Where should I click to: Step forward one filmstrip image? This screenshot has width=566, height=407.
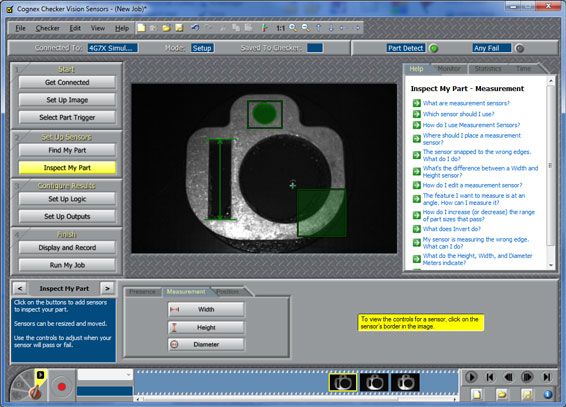(x=527, y=377)
